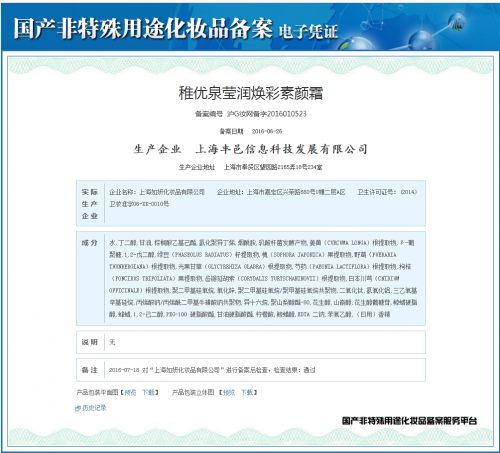
Task: Click the 生产企业地址 address line
Action: click(251, 167)
